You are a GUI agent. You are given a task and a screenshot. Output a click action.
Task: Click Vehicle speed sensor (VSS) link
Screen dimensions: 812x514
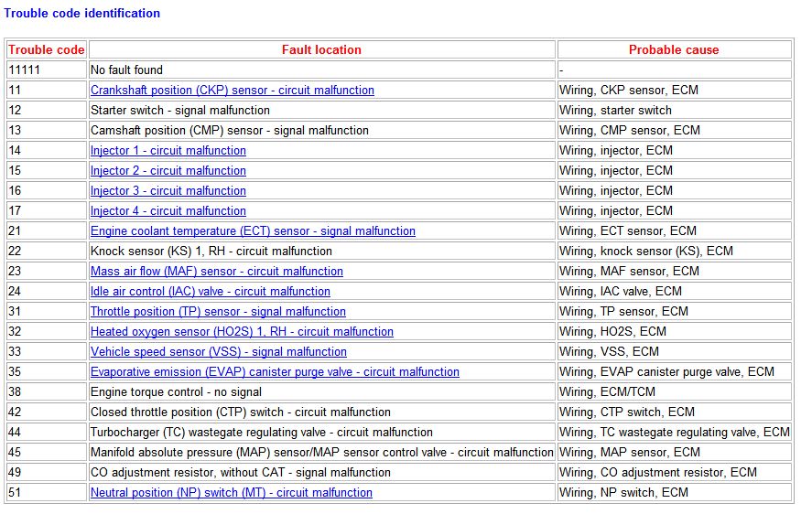[218, 352]
